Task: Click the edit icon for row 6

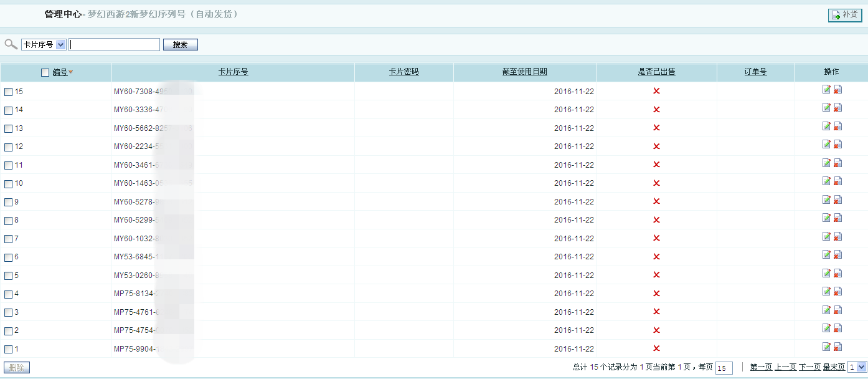Action: point(826,255)
